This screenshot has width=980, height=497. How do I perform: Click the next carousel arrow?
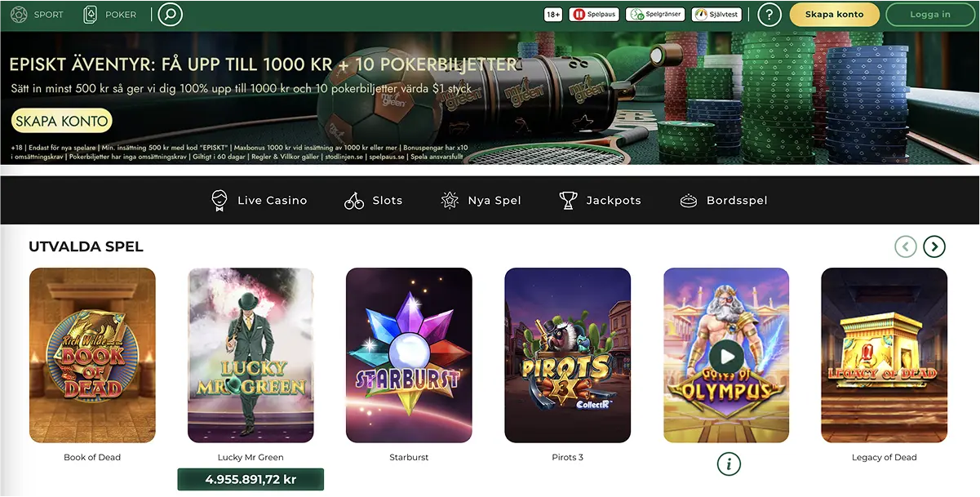933,246
